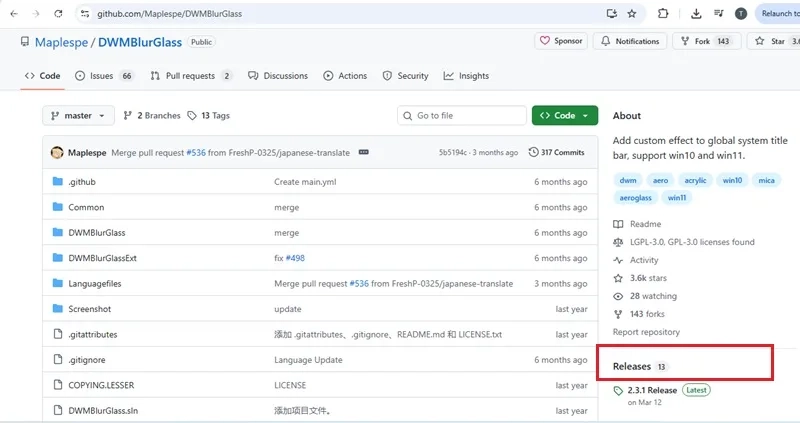Switch to the Pull requests tab

190,76
